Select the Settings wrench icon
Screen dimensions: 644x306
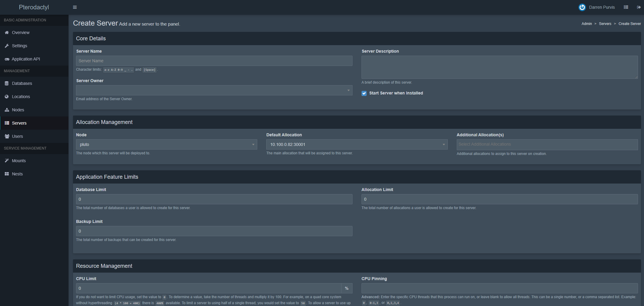(7, 46)
